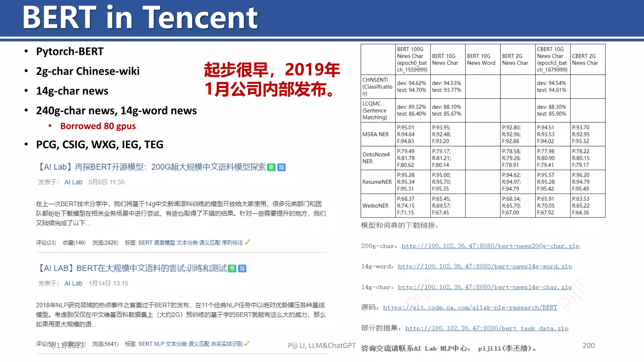Open the 200g-char bert-news200g-char.zip download link
The width and height of the screenshot is (644, 362).
490,246
